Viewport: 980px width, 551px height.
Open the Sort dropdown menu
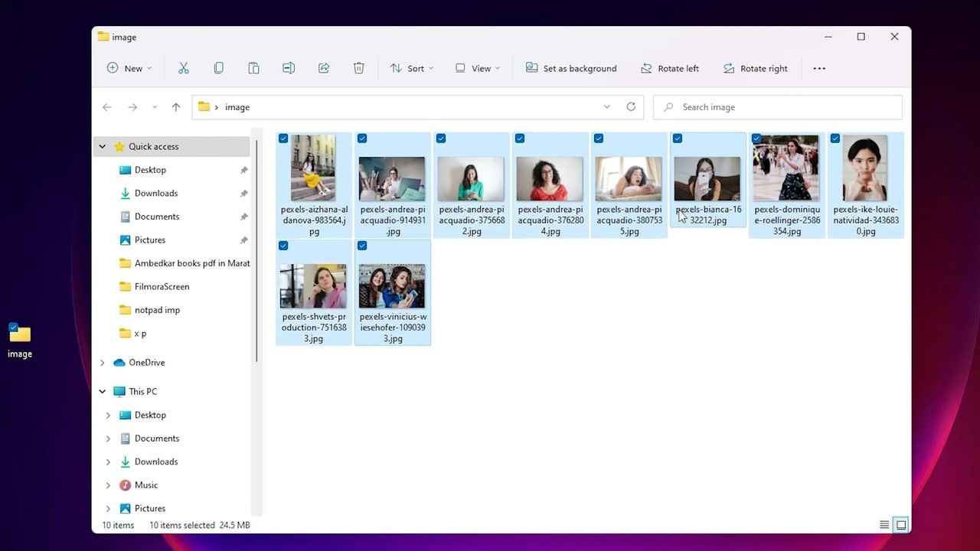point(412,68)
